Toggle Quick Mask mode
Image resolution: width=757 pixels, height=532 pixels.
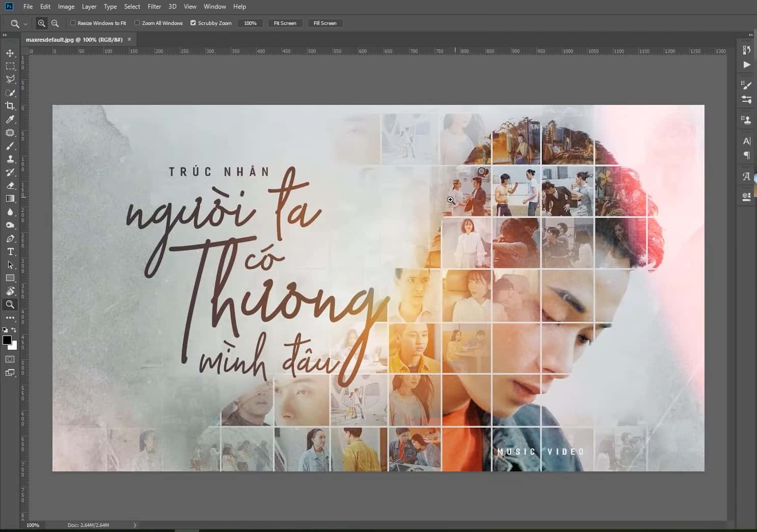point(10,359)
